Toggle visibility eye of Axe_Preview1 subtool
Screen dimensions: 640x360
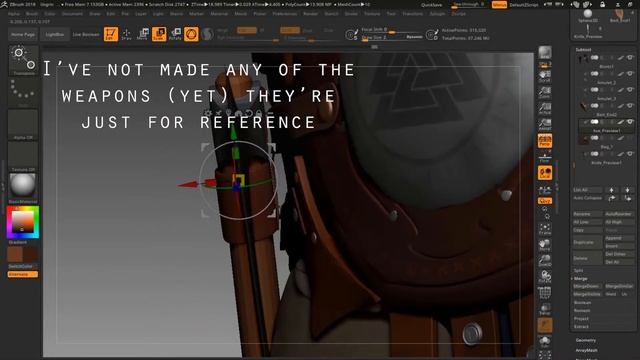(x=630, y=122)
